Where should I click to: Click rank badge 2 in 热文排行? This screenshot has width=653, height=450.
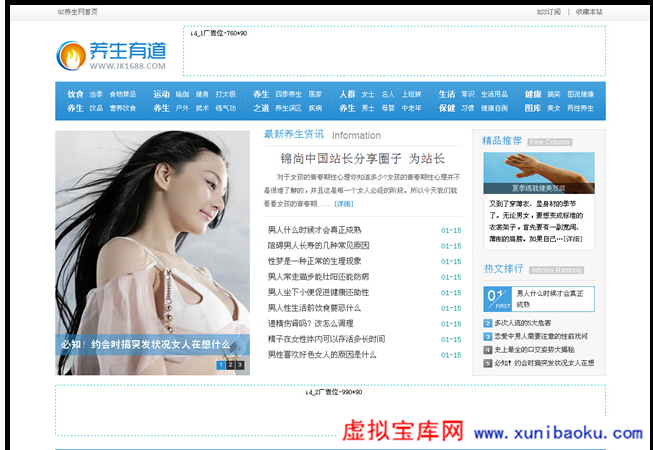pyautogui.click(x=487, y=323)
